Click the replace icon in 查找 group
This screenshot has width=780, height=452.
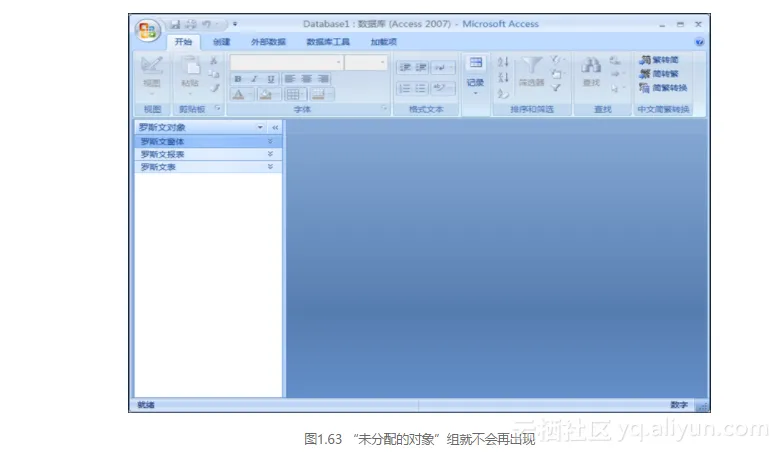pyautogui.click(x=615, y=60)
